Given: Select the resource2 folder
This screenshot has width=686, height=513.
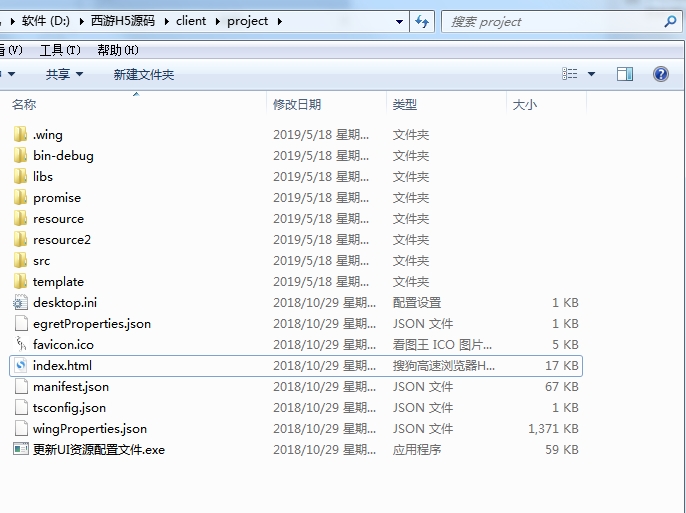Looking at the screenshot, I should (x=61, y=239).
